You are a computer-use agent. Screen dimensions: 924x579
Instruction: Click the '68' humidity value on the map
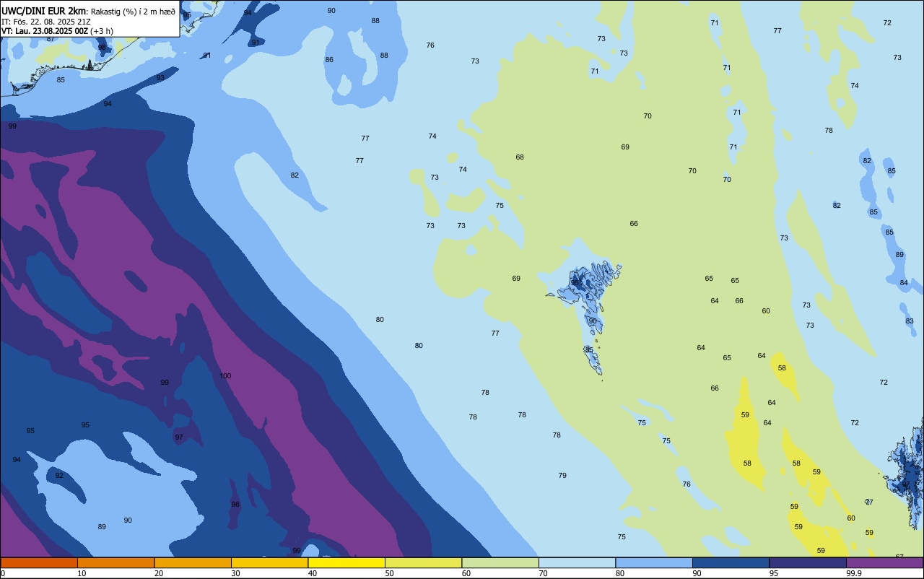coord(520,157)
